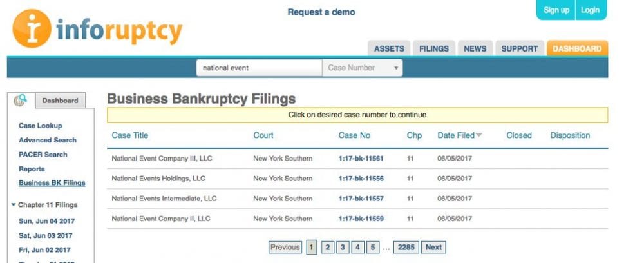644x263 pixels.
Task: Click National Events Holdings, LLC title
Action: coord(158,179)
